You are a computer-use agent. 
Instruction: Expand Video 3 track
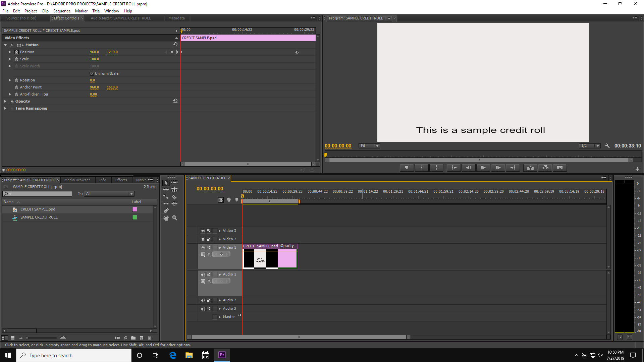click(x=220, y=231)
